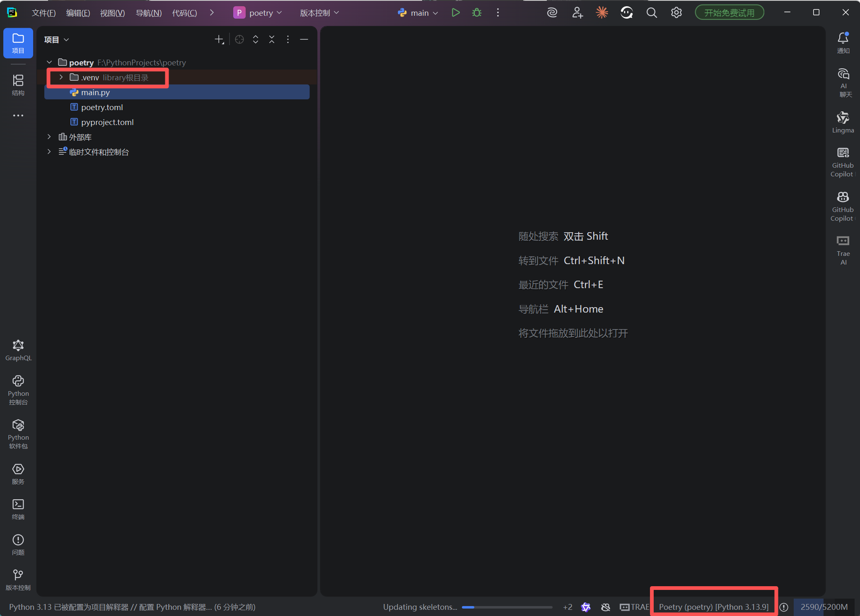
Task: Run main with green play button
Action: [x=456, y=13]
